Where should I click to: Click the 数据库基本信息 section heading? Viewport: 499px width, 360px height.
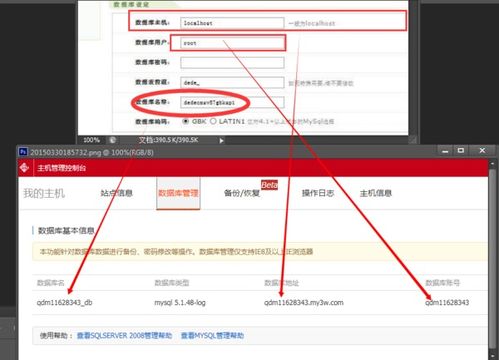(66, 231)
